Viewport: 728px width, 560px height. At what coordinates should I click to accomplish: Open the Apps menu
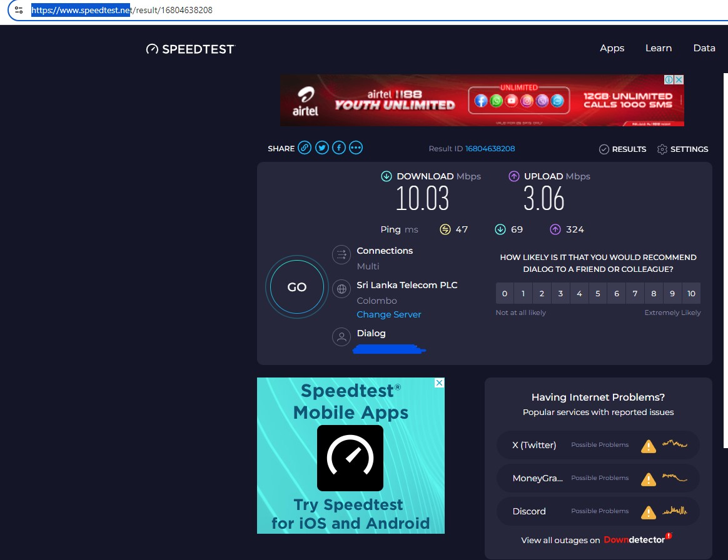(612, 47)
